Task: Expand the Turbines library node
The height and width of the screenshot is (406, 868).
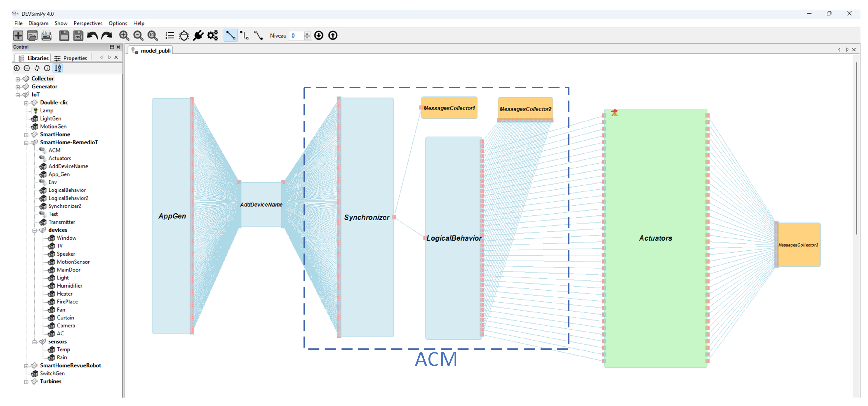Action: click(x=26, y=382)
